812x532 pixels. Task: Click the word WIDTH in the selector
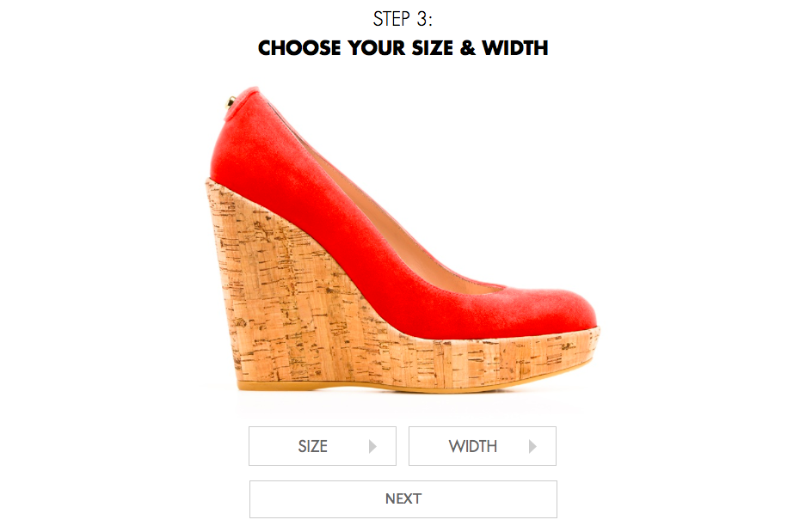[473, 446]
